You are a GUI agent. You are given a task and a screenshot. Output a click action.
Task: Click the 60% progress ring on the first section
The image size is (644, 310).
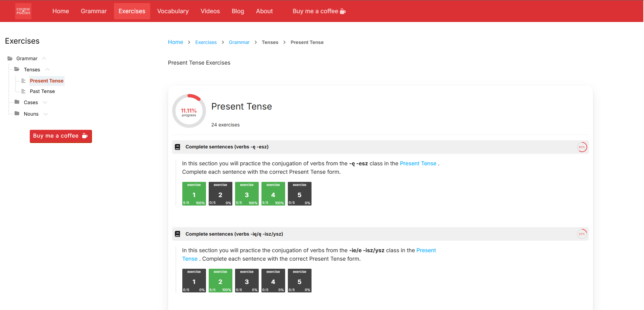[x=582, y=147]
